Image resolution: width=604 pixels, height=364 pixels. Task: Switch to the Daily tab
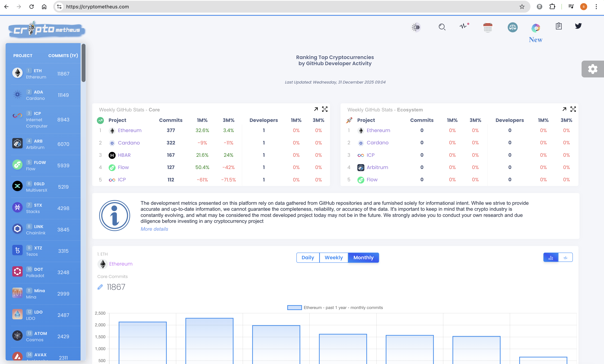tap(308, 258)
